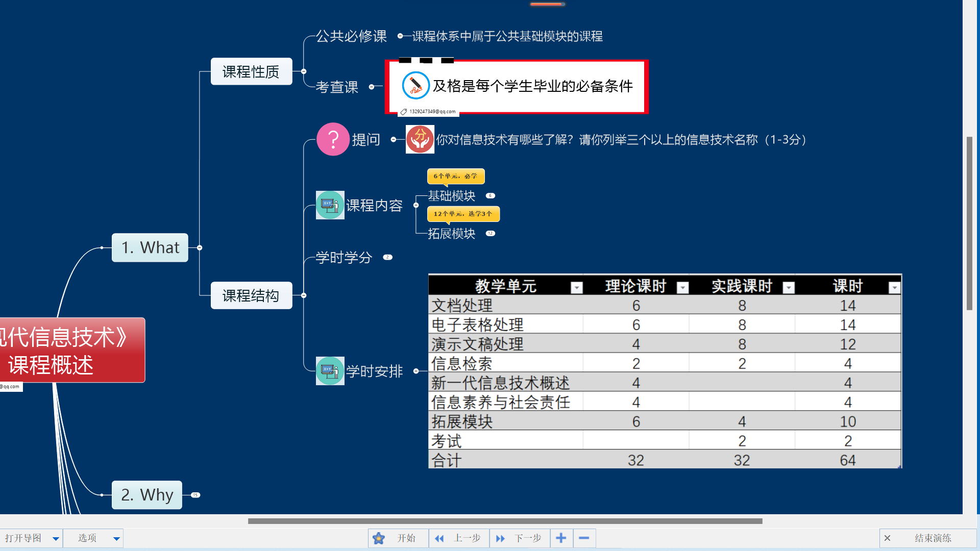This screenshot has width=980, height=551.
Task: Click the pencil note icon in red box
Action: point(415,86)
